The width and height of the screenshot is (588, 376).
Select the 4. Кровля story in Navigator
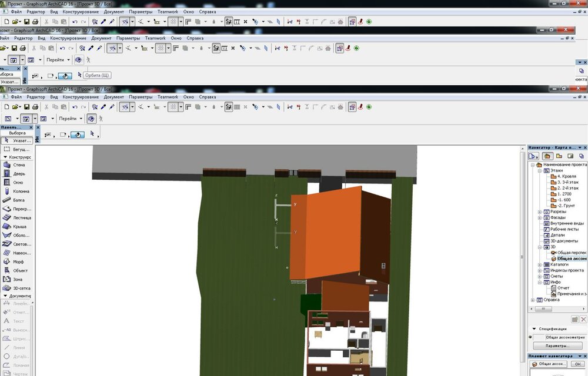tap(564, 176)
